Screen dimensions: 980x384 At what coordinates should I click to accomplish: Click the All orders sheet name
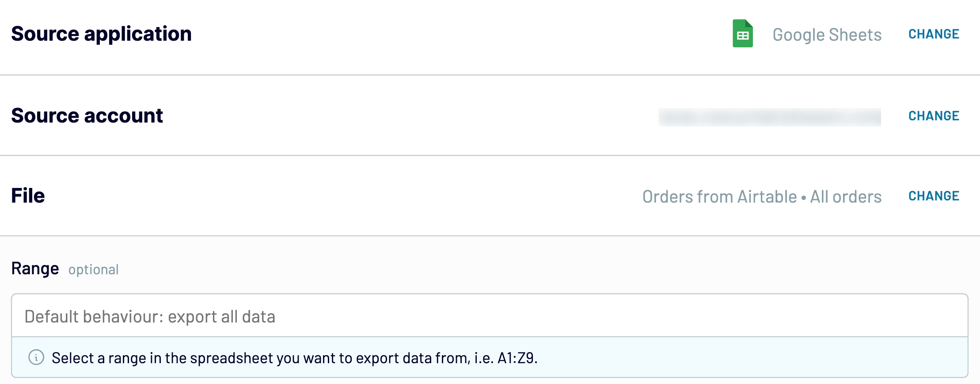(846, 197)
